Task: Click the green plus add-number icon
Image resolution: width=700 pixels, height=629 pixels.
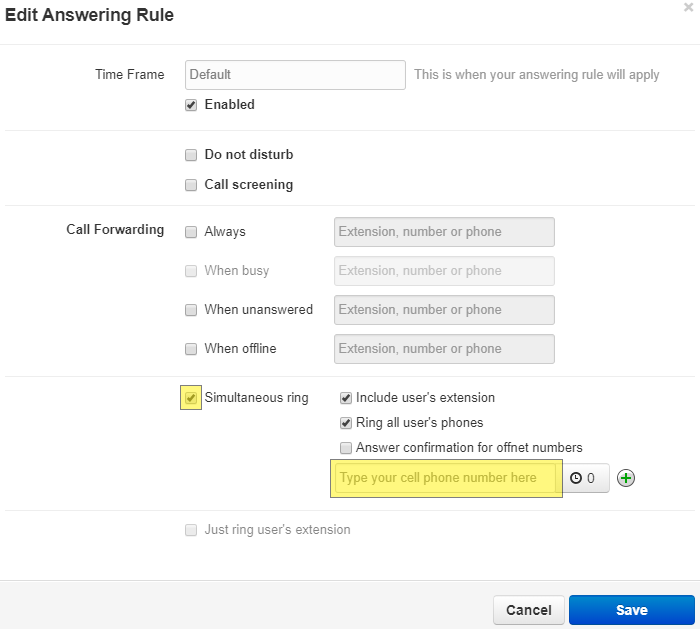Action: coord(626,478)
